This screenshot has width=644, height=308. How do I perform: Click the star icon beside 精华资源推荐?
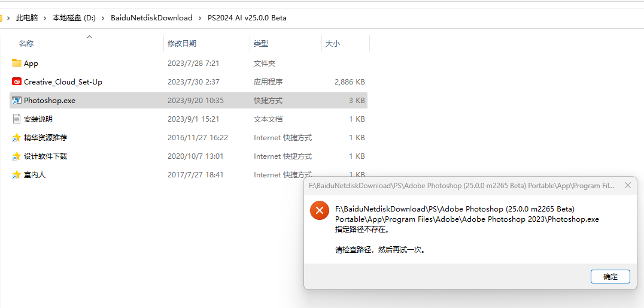pos(16,138)
